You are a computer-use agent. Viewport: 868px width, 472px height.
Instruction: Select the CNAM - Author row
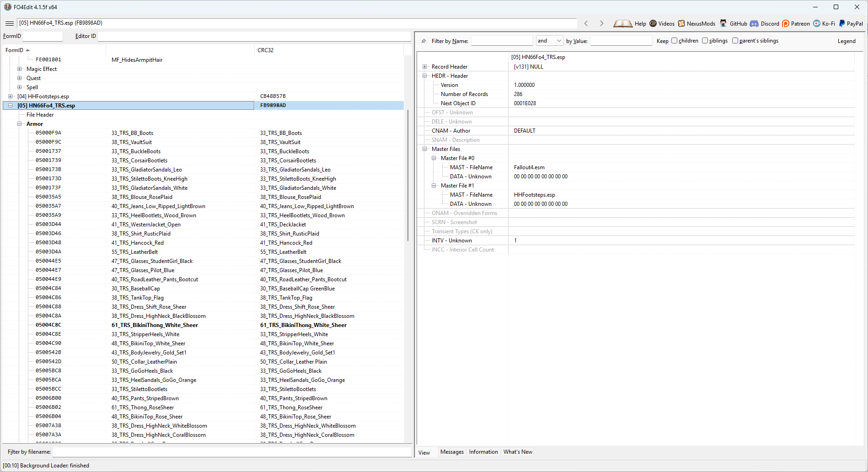[x=636, y=131]
